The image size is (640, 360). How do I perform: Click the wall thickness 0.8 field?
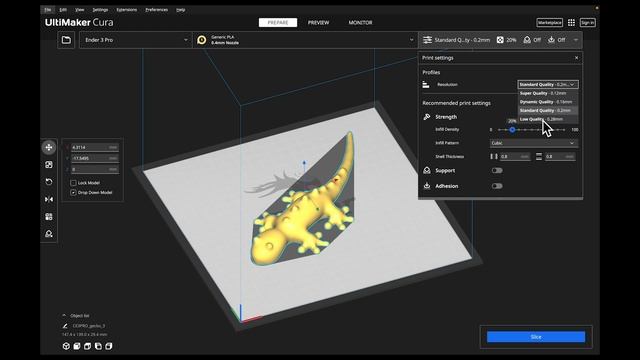tap(515, 156)
